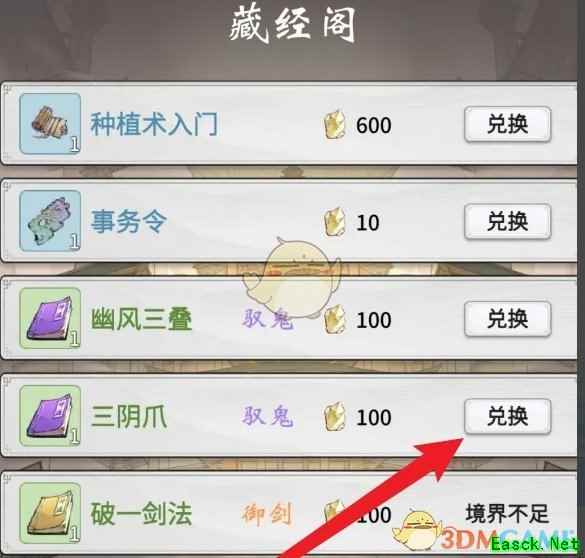Image resolution: width=585 pixels, height=558 pixels.
Task: Click the purple 幽风三叠 book icon
Action: (50, 318)
